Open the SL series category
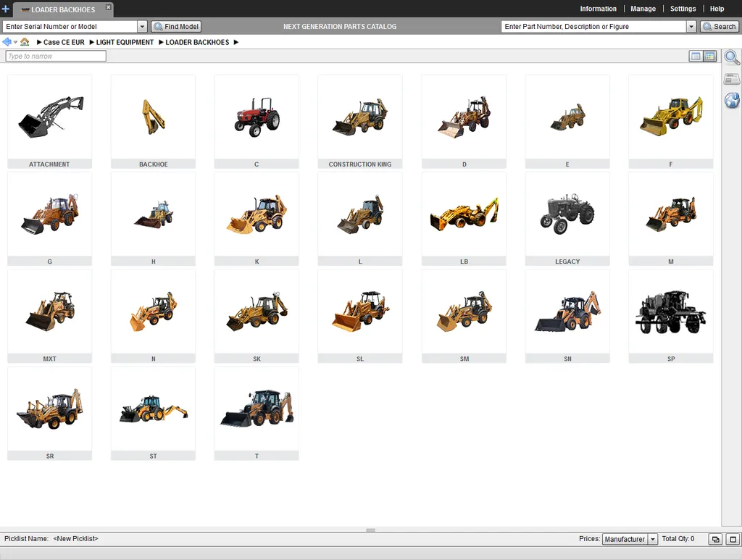 click(x=360, y=317)
